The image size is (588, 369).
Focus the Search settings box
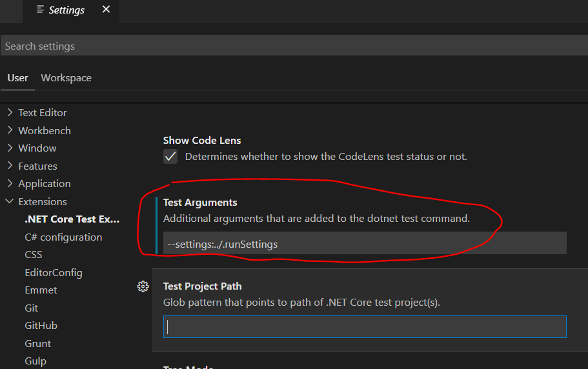[x=294, y=46]
